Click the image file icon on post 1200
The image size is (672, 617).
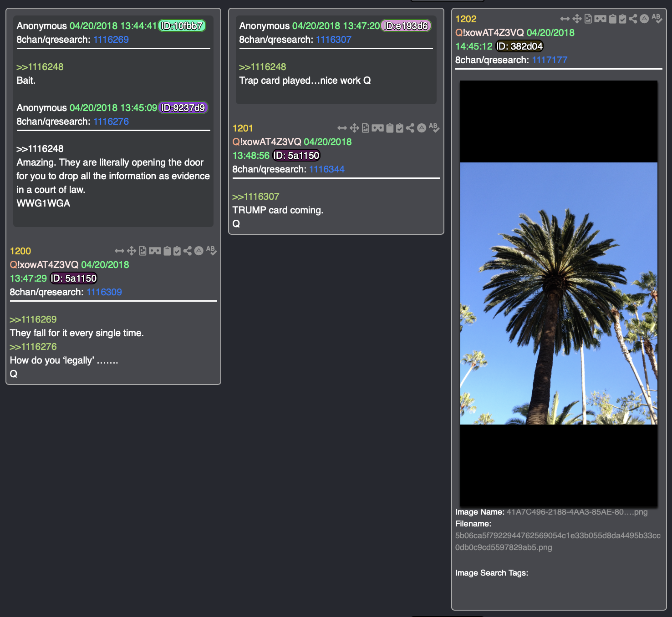143,251
